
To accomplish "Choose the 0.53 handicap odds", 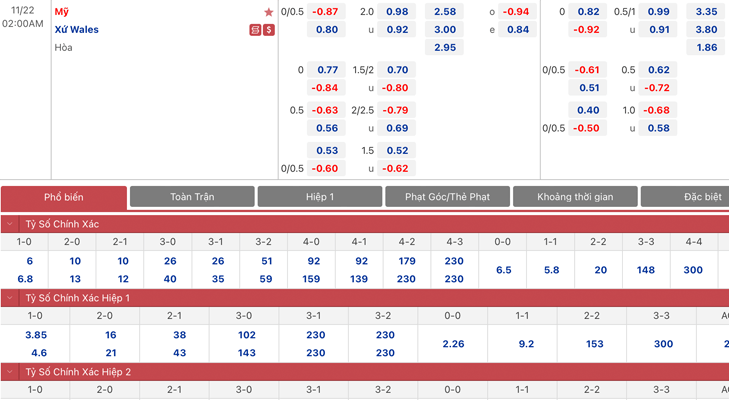I will coord(326,151).
